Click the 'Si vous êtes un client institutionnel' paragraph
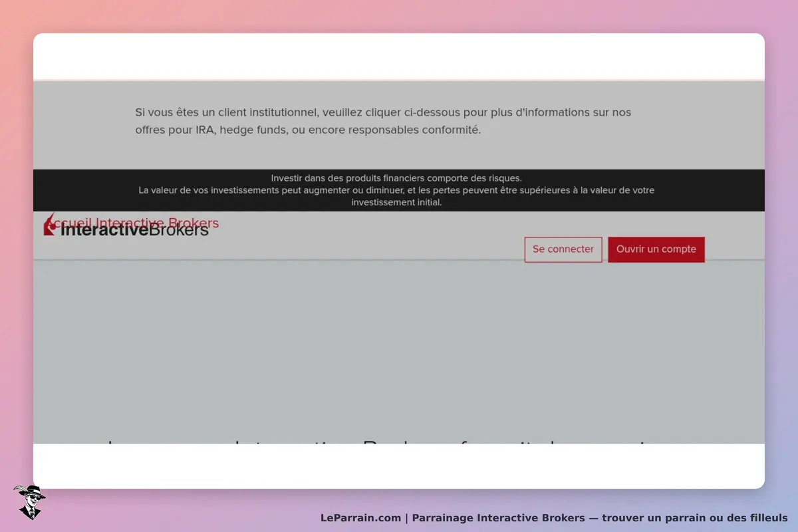 (383, 121)
